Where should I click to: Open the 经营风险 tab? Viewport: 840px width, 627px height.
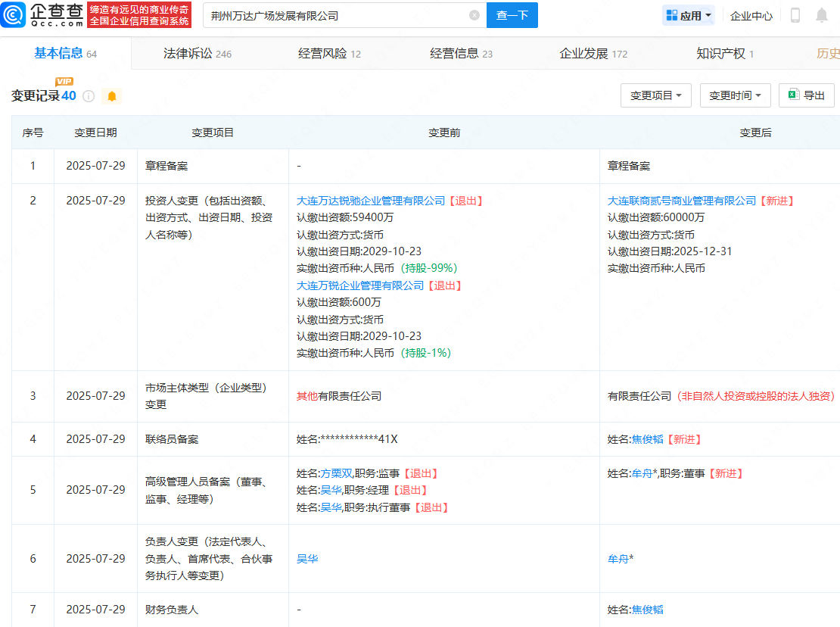[x=329, y=54]
